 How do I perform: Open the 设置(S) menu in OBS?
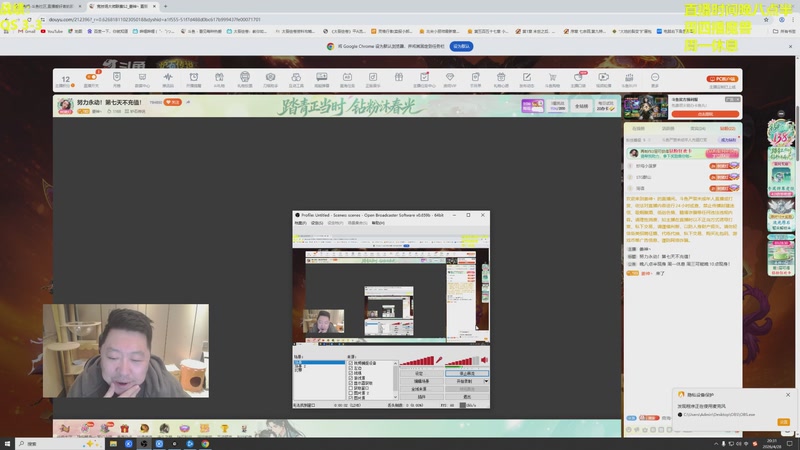tap(317, 223)
